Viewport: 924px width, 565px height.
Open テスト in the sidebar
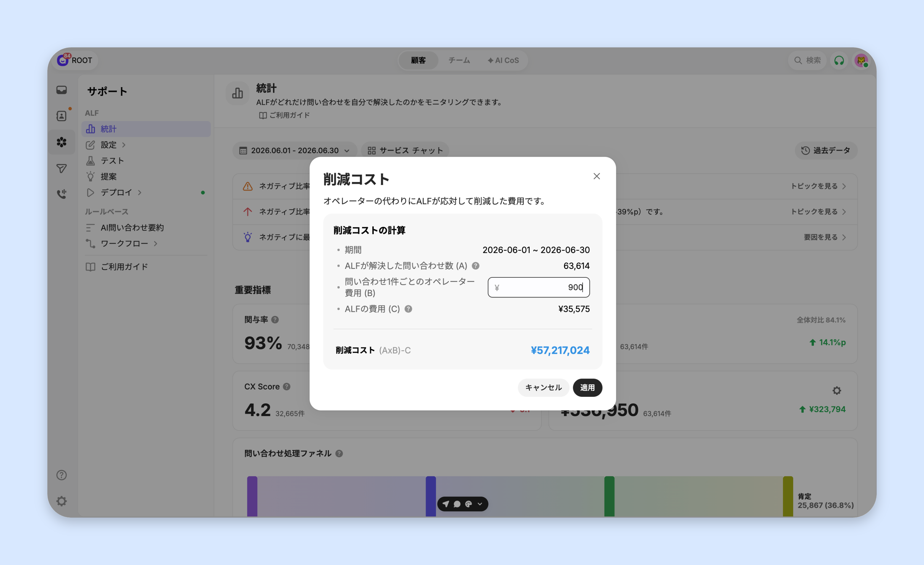(146, 161)
